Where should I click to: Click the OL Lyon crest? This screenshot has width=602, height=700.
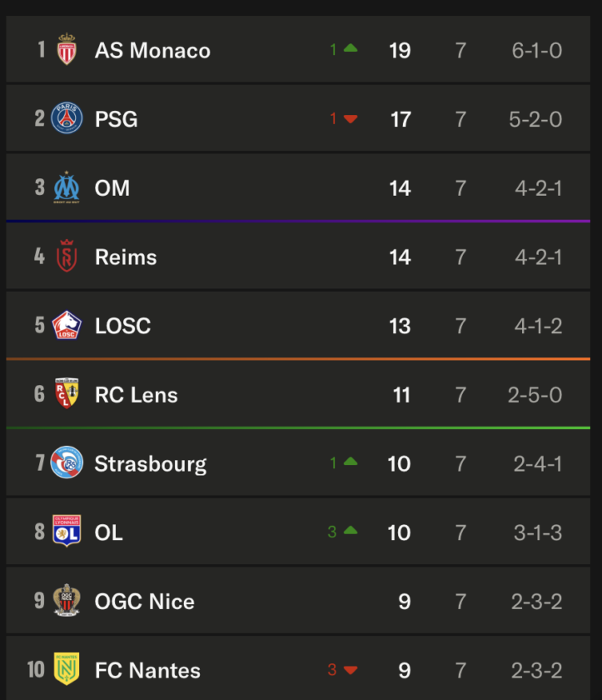(67, 531)
